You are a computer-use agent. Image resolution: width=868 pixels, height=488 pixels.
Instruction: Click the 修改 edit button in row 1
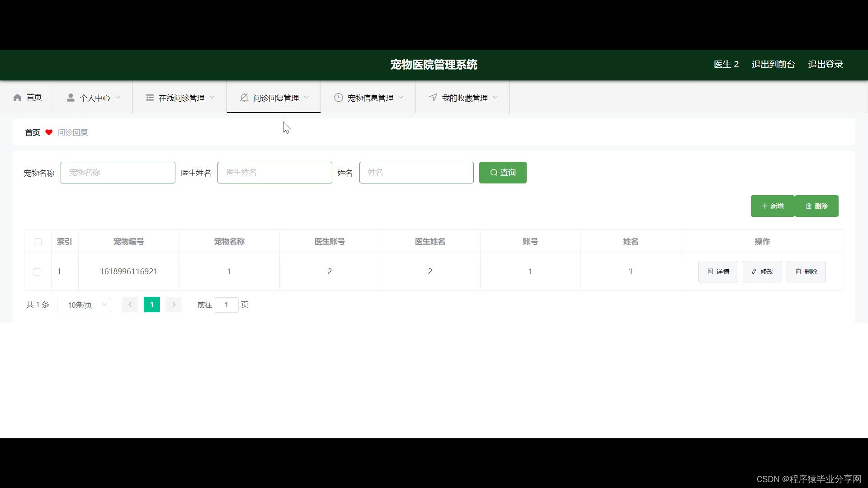pos(762,272)
